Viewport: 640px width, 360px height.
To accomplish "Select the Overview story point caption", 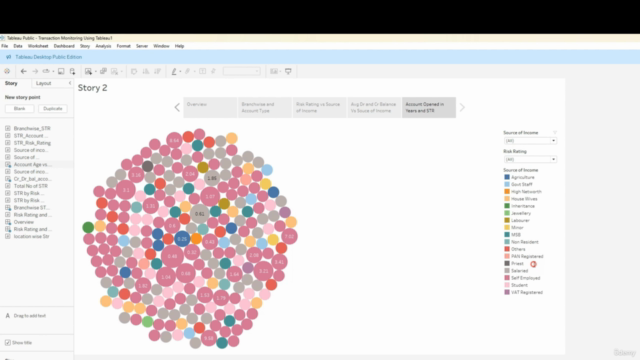I will 210,107.
